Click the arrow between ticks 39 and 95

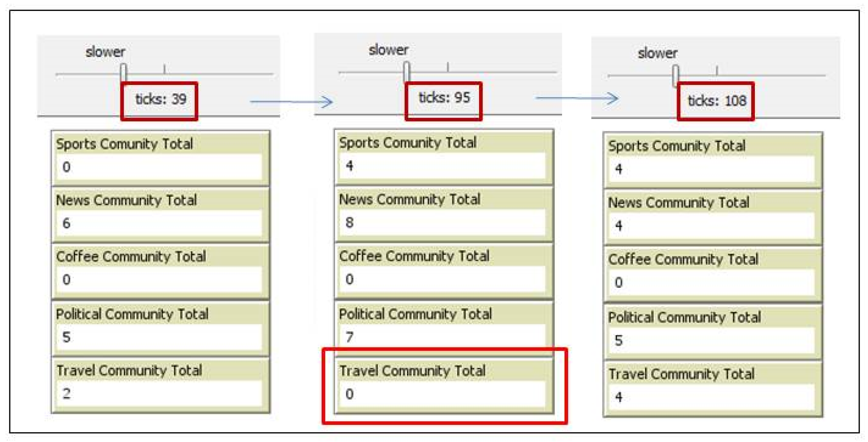coord(292,101)
